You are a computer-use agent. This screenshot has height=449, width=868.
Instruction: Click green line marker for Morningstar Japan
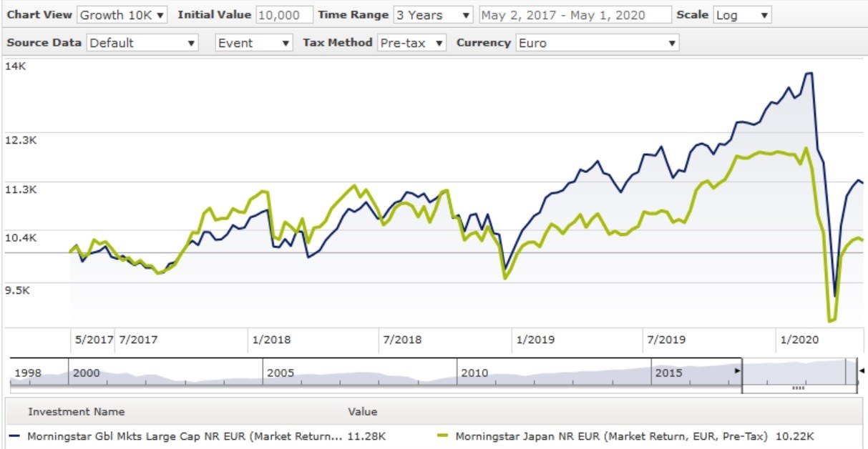(444, 435)
